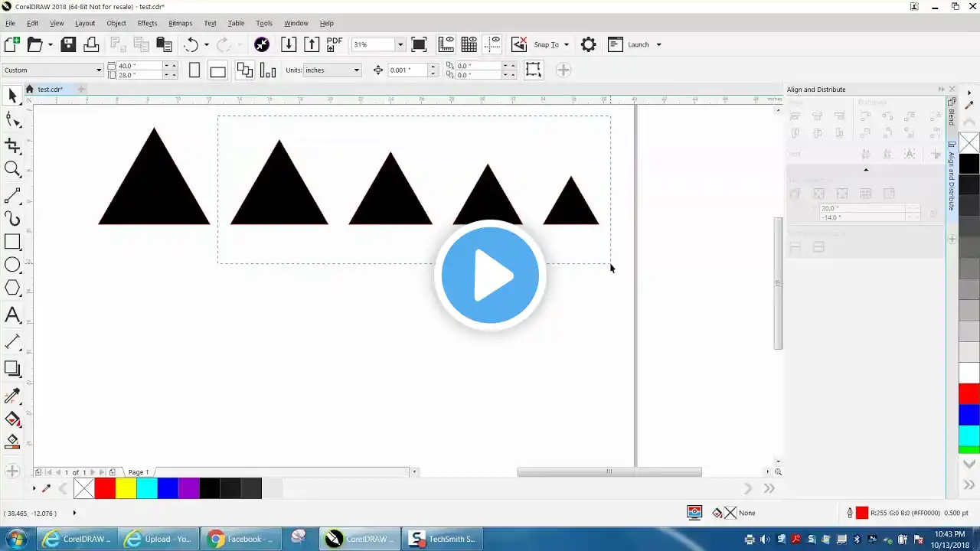Open the File menu

10,23
